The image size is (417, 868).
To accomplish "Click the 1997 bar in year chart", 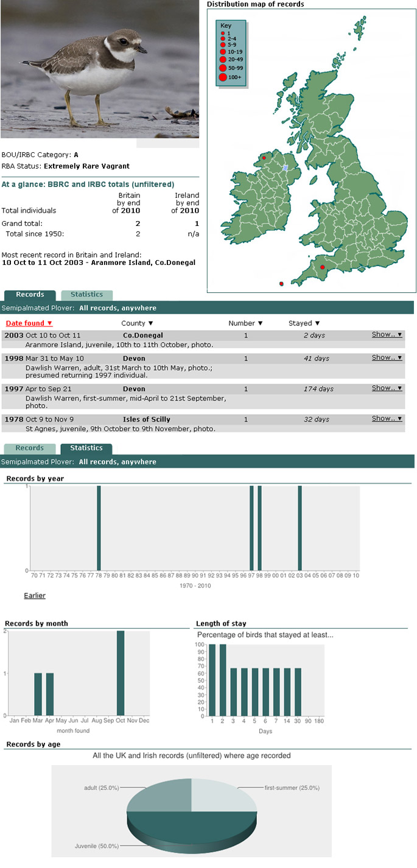I will click(x=251, y=528).
